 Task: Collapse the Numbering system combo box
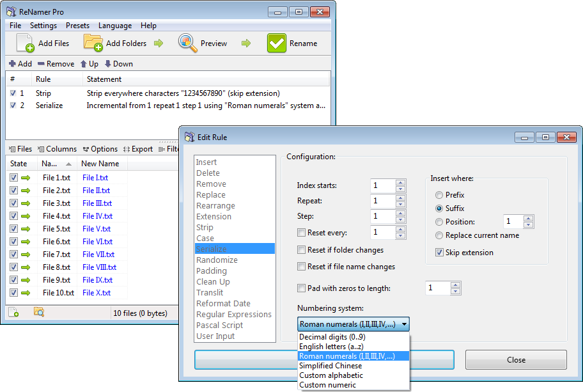point(405,324)
